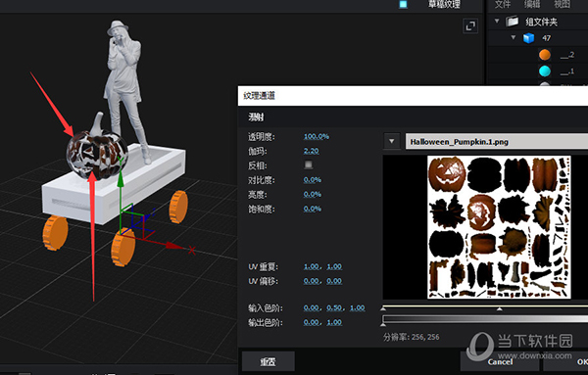The image size is (588, 375).
Task: Edit the first UV 偏移 value
Action: click(x=312, y=281)
